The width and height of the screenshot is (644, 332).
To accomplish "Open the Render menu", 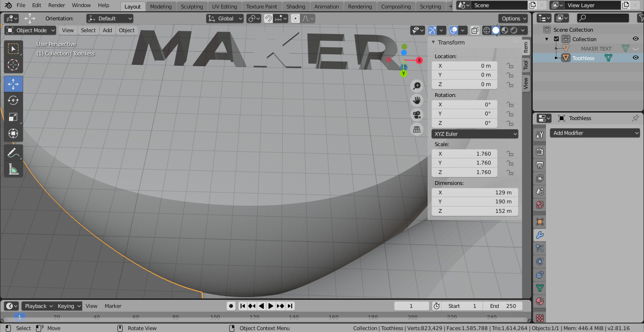I will (x=57, y=5).
